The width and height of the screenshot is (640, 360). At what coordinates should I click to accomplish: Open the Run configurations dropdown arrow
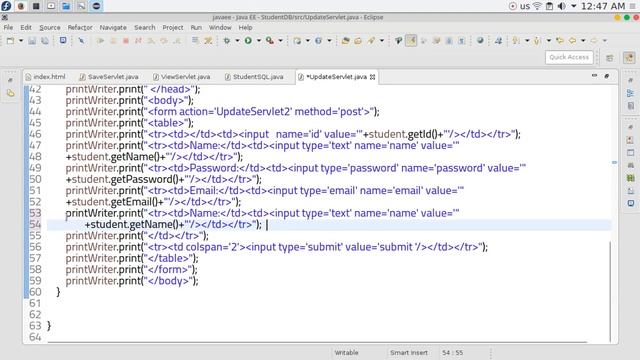258,40
